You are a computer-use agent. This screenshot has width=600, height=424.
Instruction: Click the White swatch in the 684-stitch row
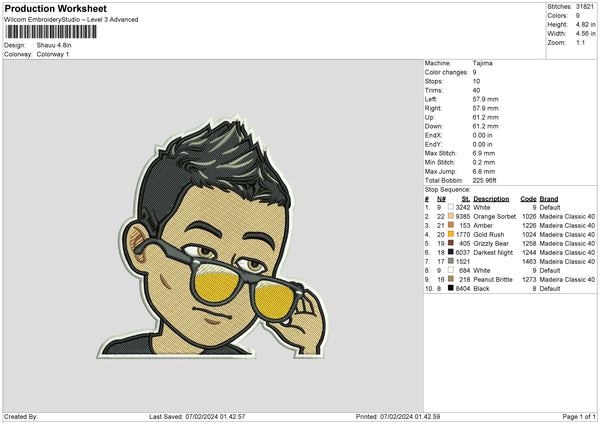(x=451, y=270)
